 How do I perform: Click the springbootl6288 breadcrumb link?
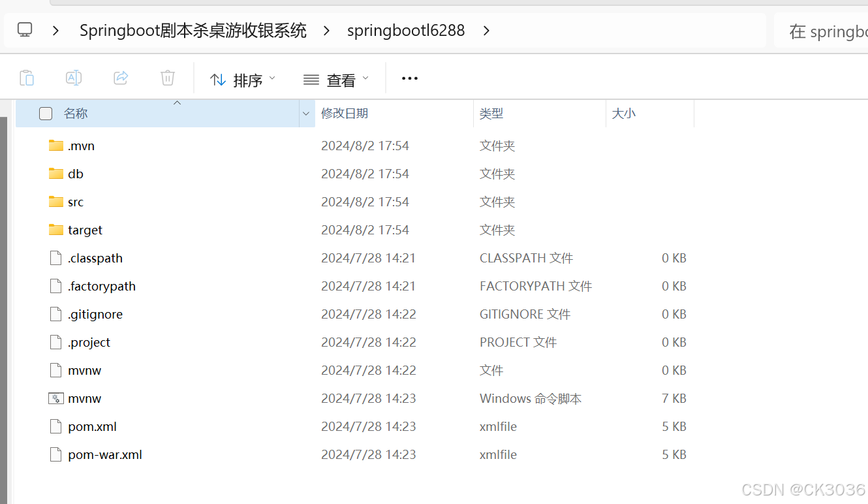click(406, 30)
